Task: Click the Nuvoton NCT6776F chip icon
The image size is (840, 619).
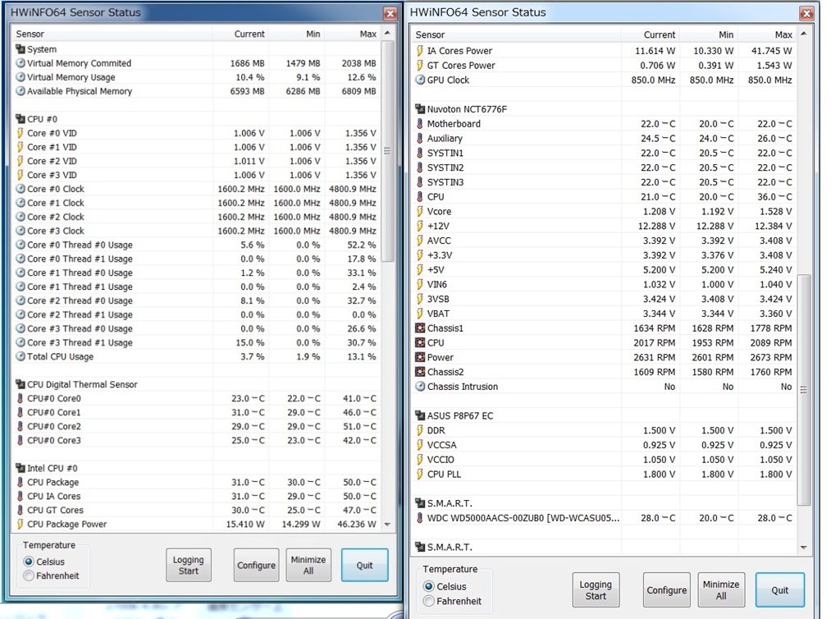Action: pyautogui.click(x=420, y=109)
